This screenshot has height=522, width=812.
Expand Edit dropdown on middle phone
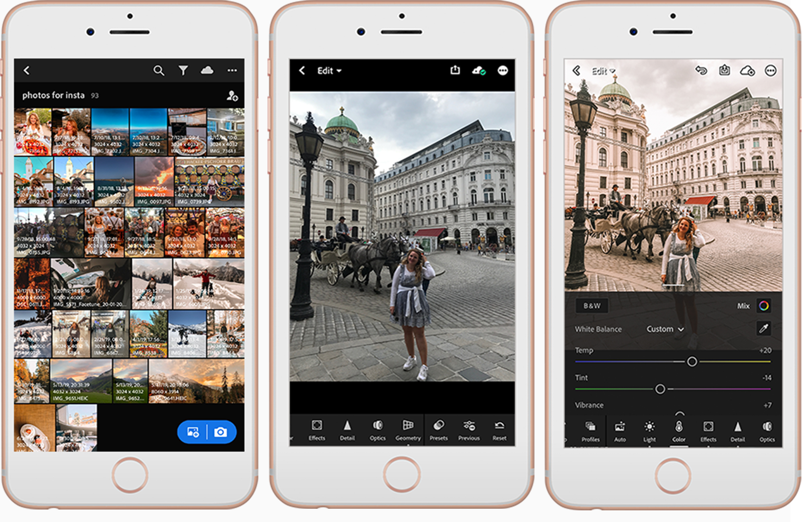(329, 71)
